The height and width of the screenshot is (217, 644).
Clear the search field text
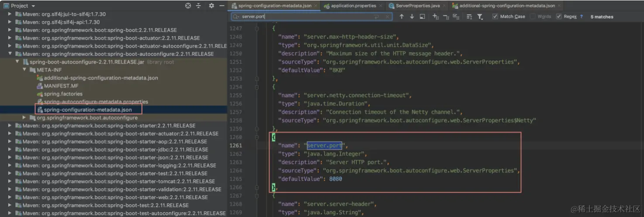click(x=387, y=17)
